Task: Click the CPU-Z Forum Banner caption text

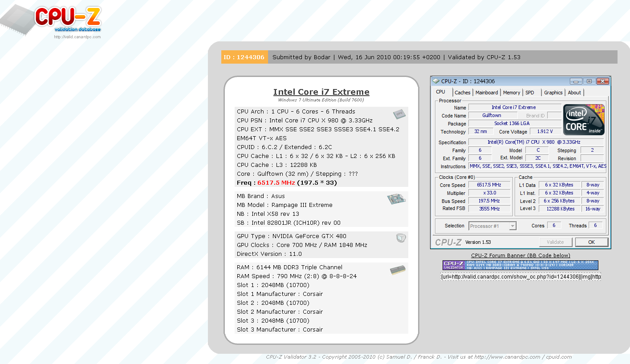Action: 520,255
